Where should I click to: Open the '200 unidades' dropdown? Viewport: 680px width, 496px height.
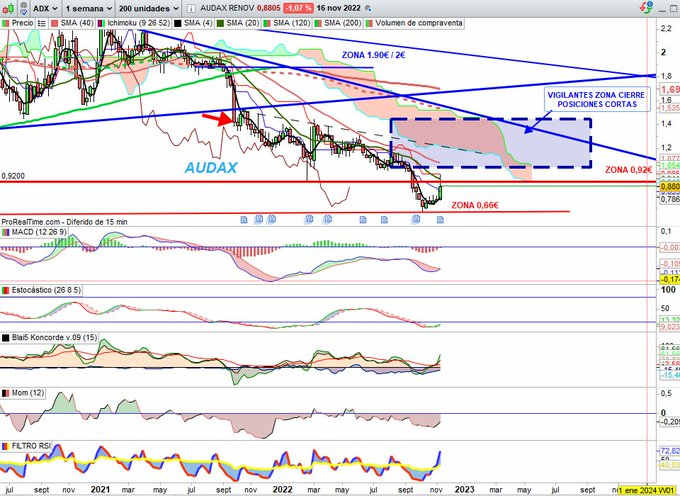click(x=148, y=8)
